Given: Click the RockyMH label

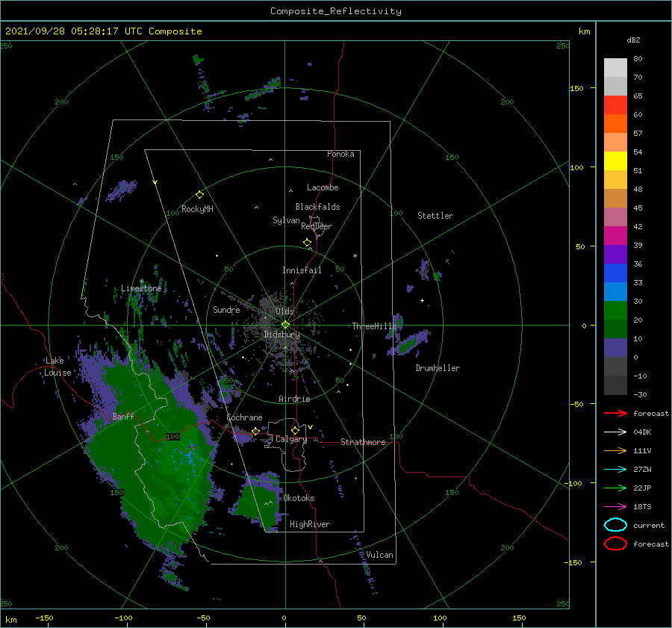Looking at the screenshot, I should [197, 209].
